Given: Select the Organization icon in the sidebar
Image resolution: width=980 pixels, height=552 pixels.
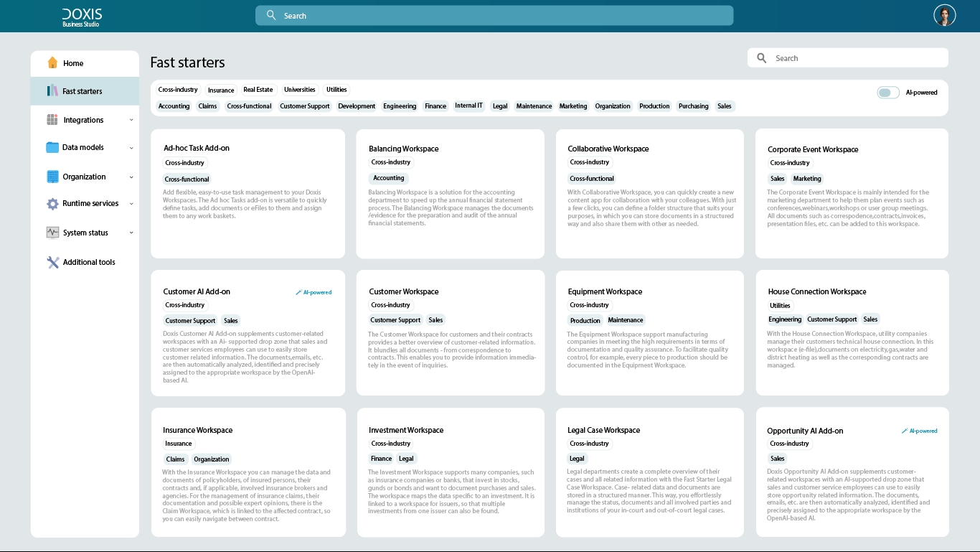Looking at the screenshot, I should tap(52, 177).
